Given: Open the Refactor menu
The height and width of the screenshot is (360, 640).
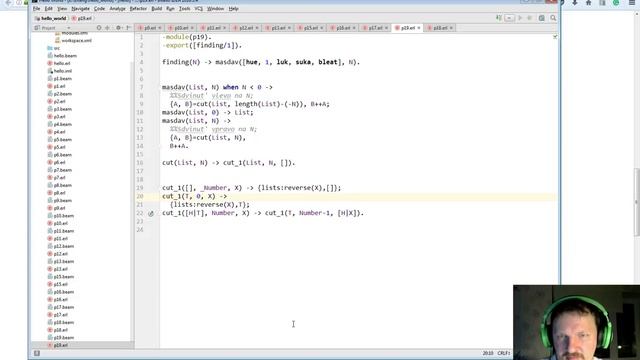Looking at the screenshot, I should coord(138,9).
